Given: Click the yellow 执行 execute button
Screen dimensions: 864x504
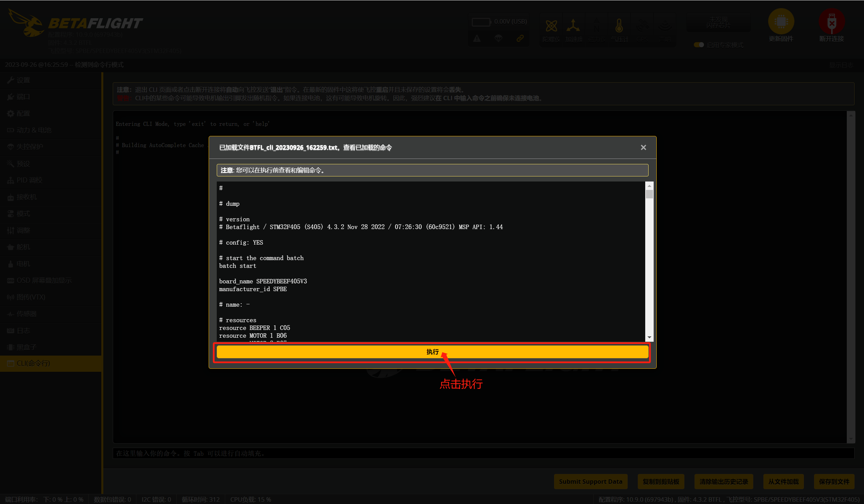Looking at the screenshot, I should coord(432,352).
